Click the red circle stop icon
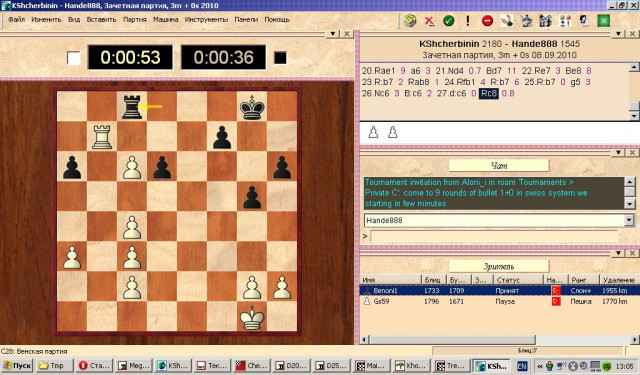640x375 pixels. [x=487, y=20]
